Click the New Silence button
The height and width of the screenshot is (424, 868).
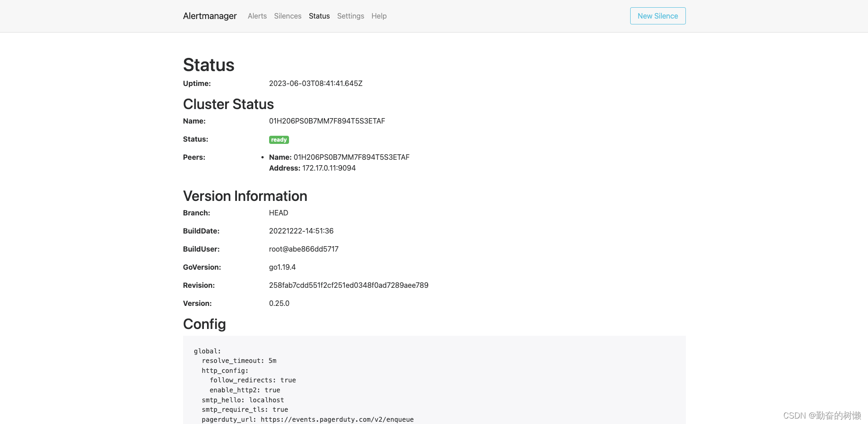658,16
